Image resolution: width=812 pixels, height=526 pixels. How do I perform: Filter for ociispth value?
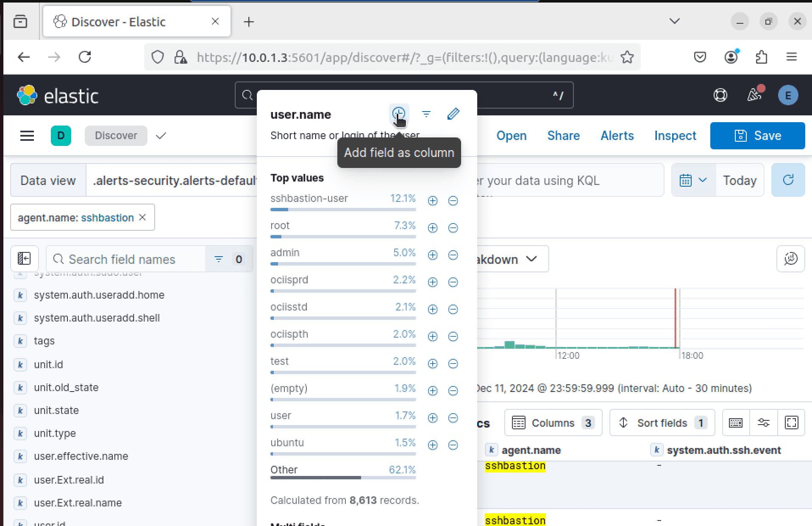click(433, 336)
